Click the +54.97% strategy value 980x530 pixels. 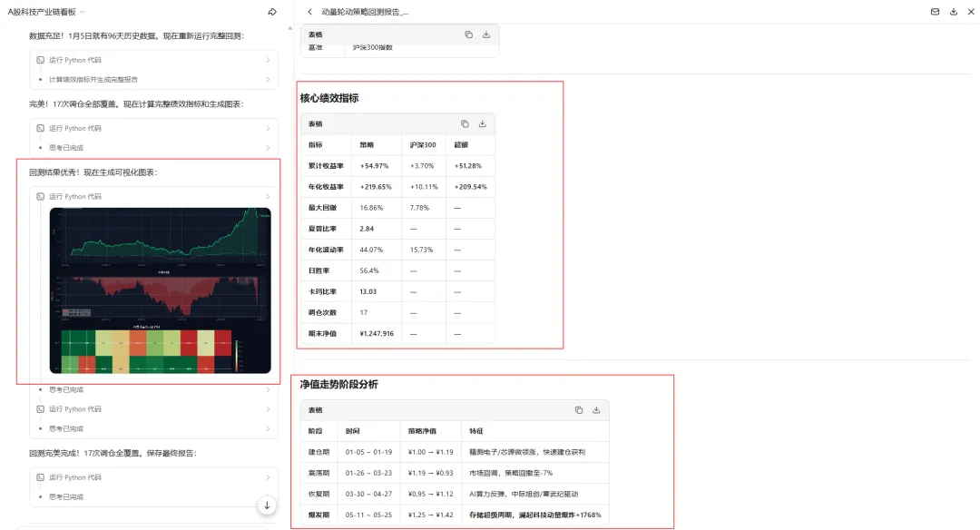[x=375, y=165]
